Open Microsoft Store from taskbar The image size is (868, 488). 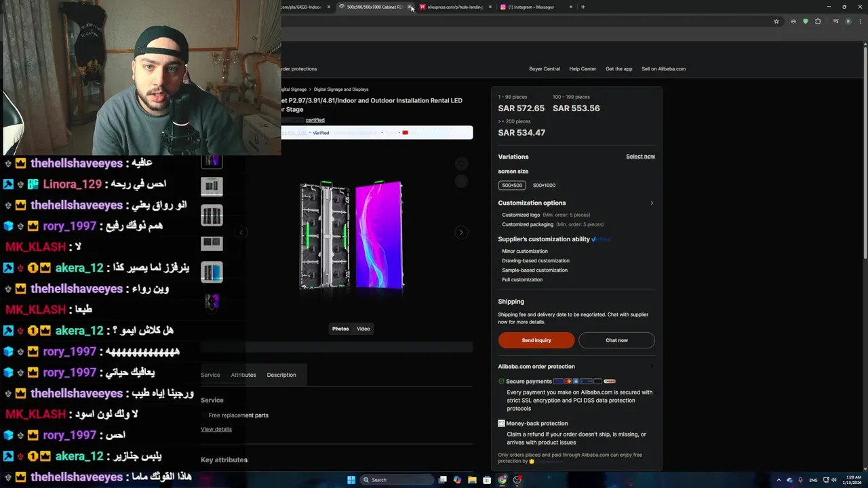coord(487,480)
